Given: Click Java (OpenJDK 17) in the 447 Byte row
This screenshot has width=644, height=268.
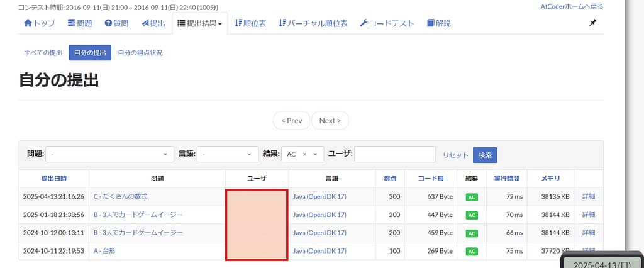Looking at the screenshot, I should pyautogui.click(x=319, y=215).
